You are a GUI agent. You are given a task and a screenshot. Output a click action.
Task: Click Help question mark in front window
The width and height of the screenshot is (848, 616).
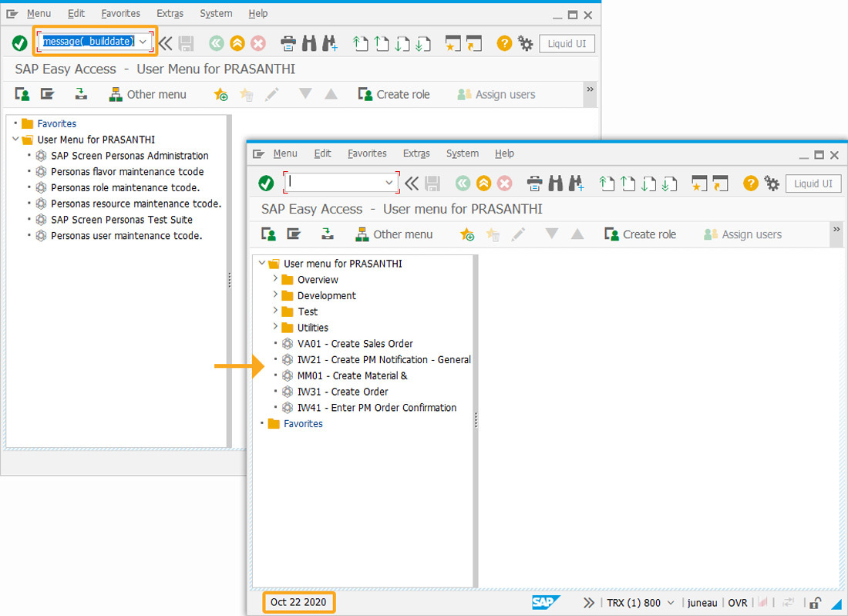[x=751, y=183]
